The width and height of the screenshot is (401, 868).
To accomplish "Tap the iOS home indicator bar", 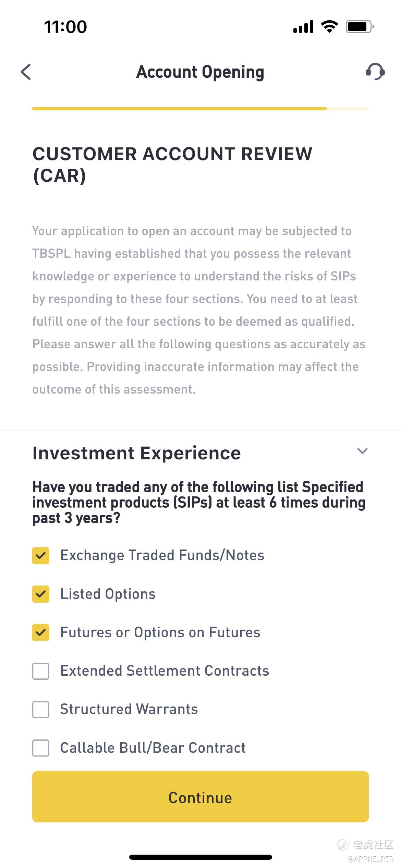I will coord(200,857).
